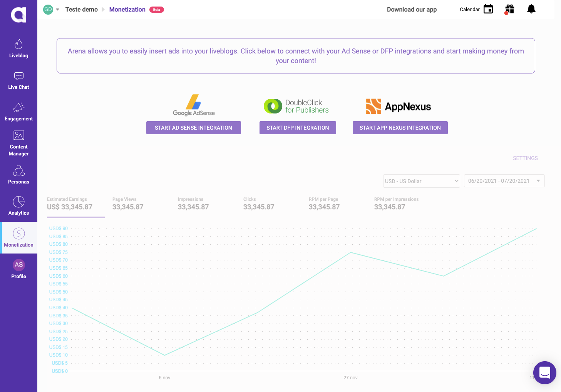Open the Settings link
The image size is (561, 392).
tap(525, 158)
